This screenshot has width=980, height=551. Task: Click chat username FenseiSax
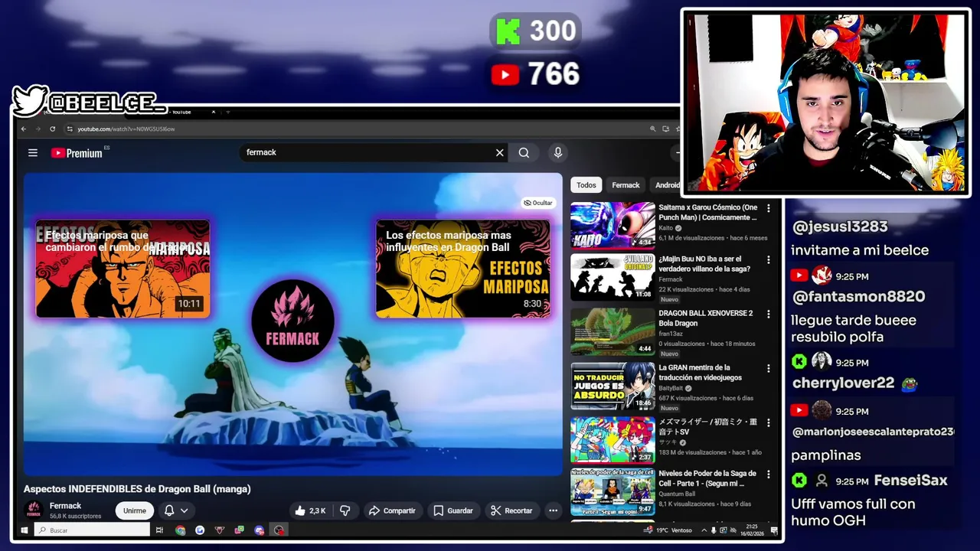[x=911, y=481]
